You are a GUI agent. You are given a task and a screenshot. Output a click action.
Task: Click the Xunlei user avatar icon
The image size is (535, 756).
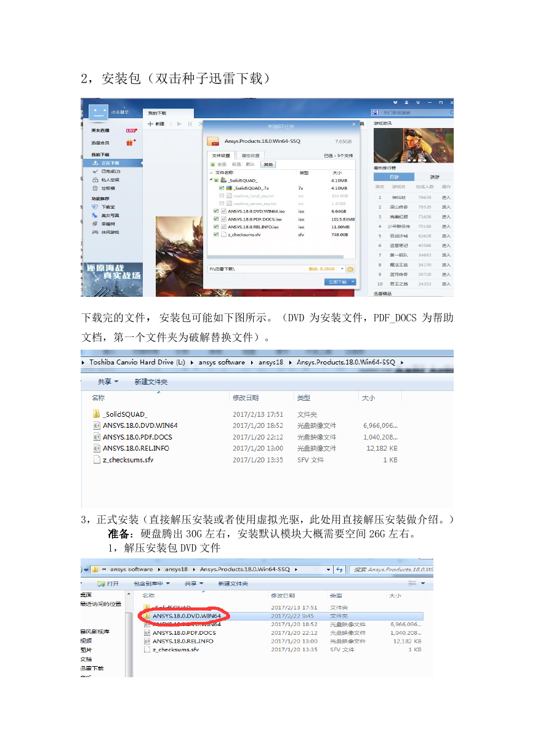pos(98,112)
